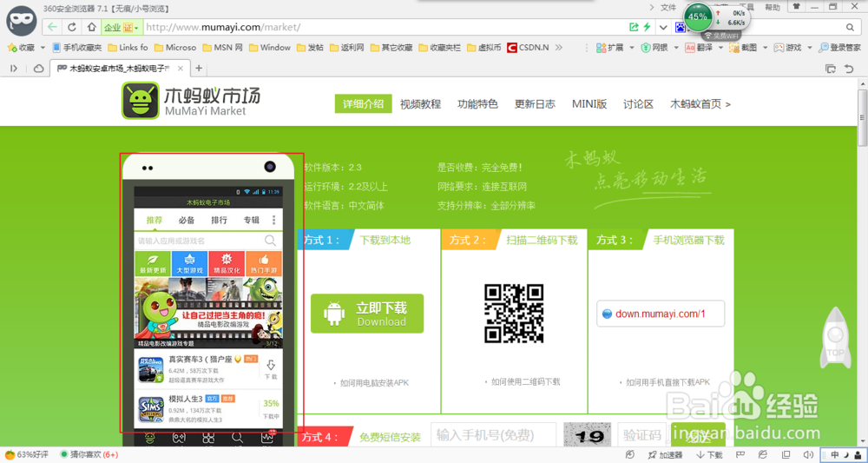Image resolution: width=868 pixels, height=463 pixels.
Task: Go back with the browser back arrow
Action: pyautogui.click(x=53, y=27)
